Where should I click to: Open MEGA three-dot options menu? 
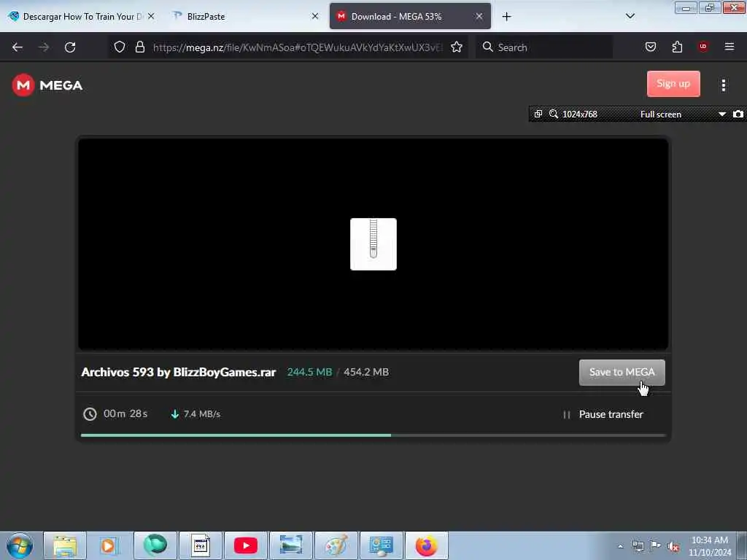(724, 85)
